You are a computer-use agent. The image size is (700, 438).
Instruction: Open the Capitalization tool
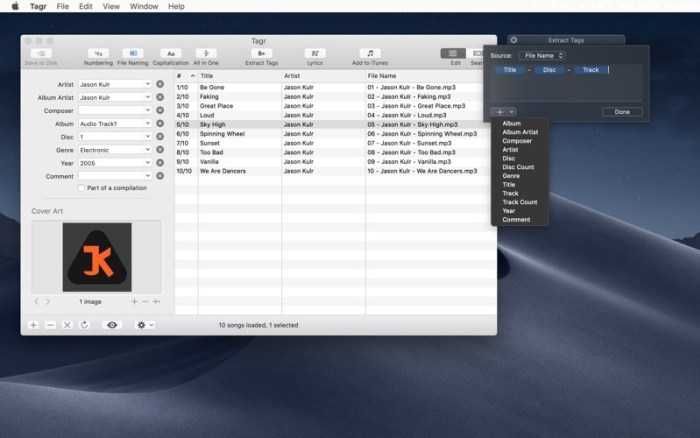pos(171,53)
